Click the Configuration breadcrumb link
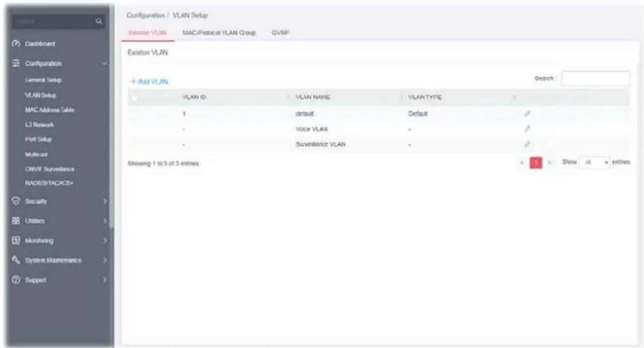Screen dimensions: 644x348 pos(145,15)
